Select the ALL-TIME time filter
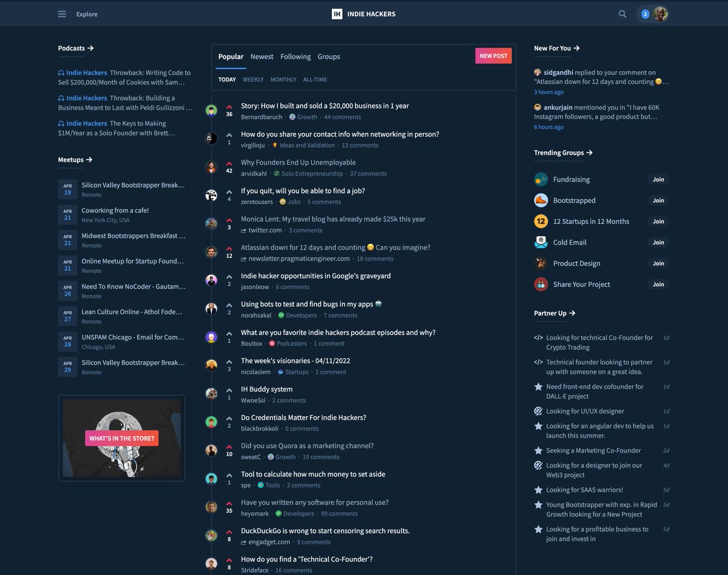 [x=315, y=80]
